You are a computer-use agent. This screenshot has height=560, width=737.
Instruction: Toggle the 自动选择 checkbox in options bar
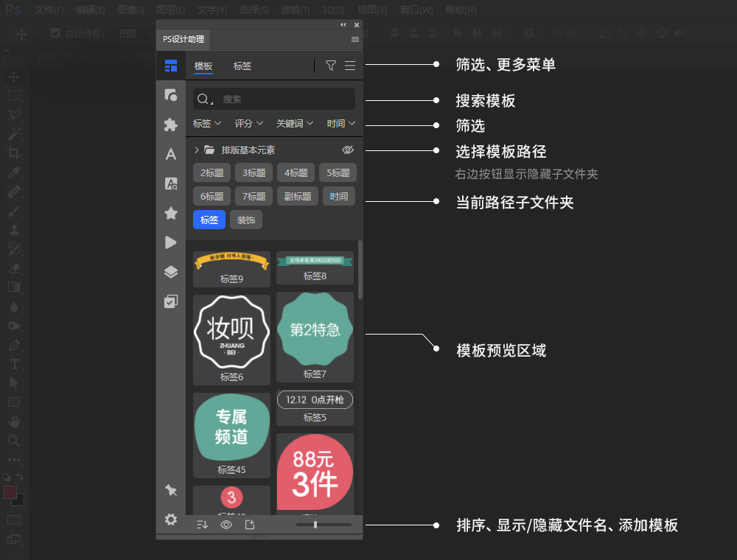56,33
